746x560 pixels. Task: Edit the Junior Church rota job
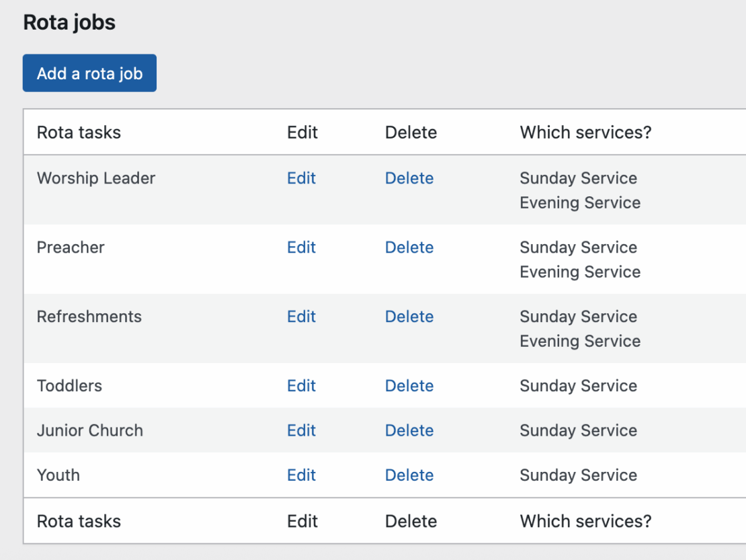pyautogui.click(x=301, y=430)
